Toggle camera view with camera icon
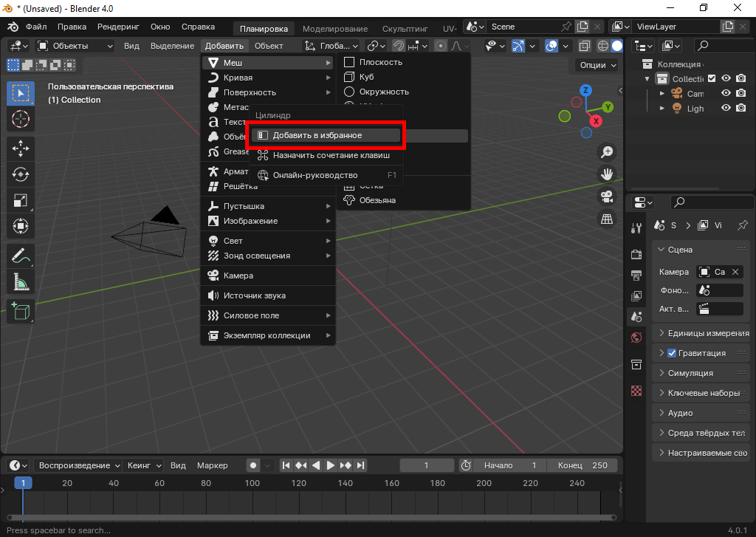756x537 pixels. (x=607, y=196)
